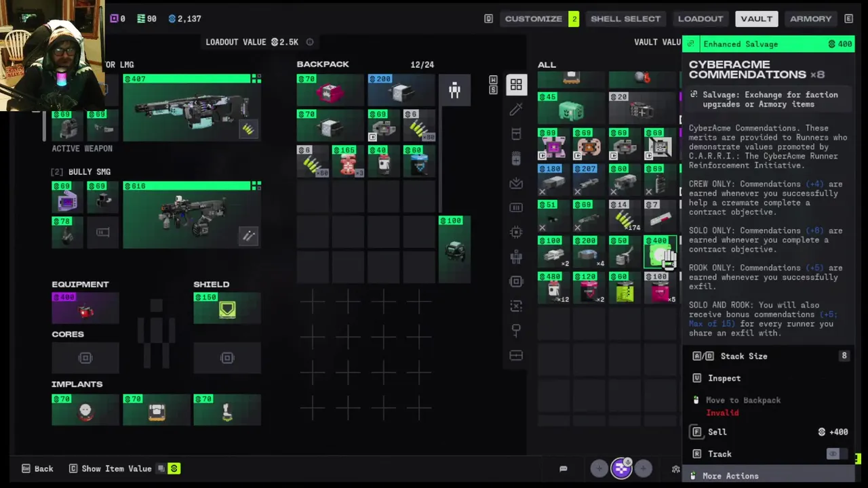
Task: Select the blue backpack item priced 200
Action: (x=401, y=90)
